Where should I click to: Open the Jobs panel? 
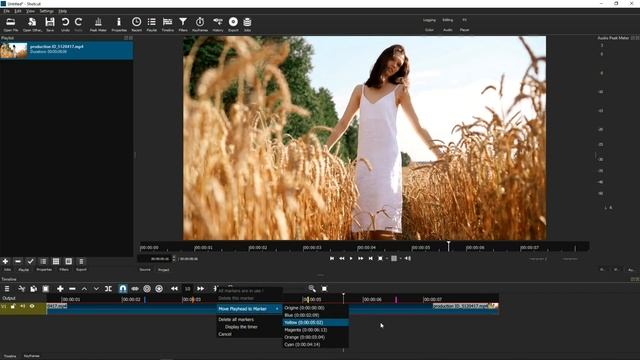coord(247,24)
